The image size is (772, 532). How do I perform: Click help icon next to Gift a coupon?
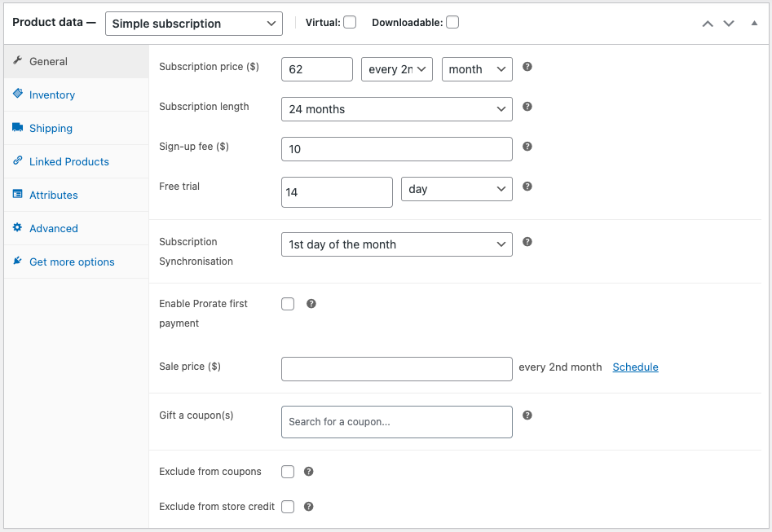[x=527, y=415]
